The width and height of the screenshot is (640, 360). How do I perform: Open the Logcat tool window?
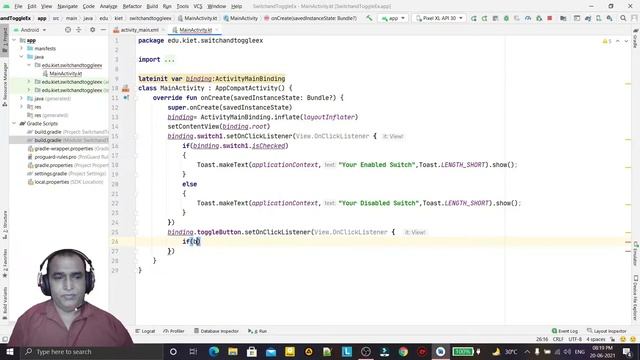click(x=145, y=331)
